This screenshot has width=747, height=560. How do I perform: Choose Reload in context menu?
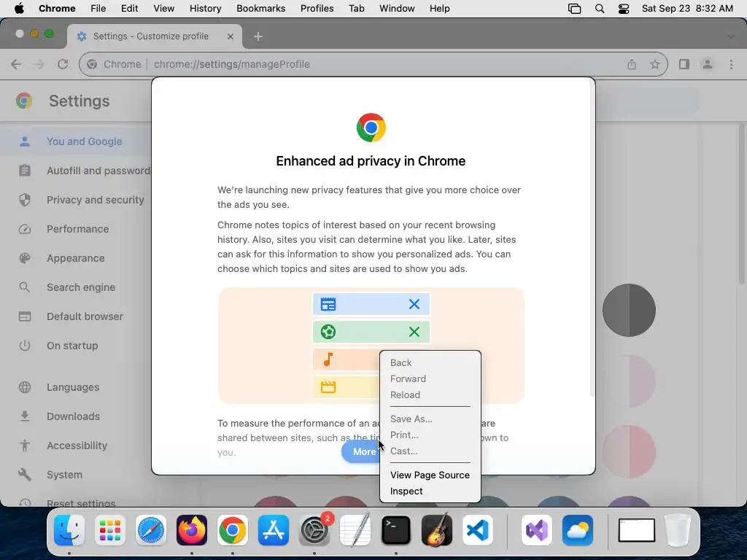pyautogui.click(x=405, y=394)
